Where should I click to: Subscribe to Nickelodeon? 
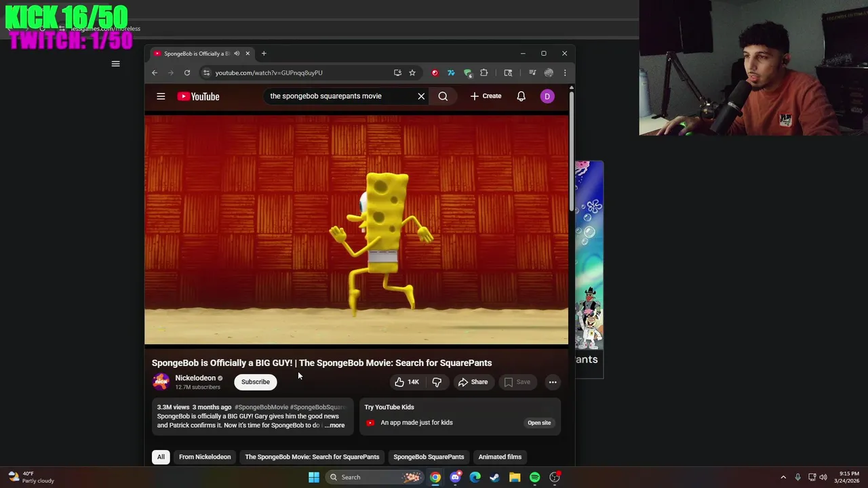point(256,382)
